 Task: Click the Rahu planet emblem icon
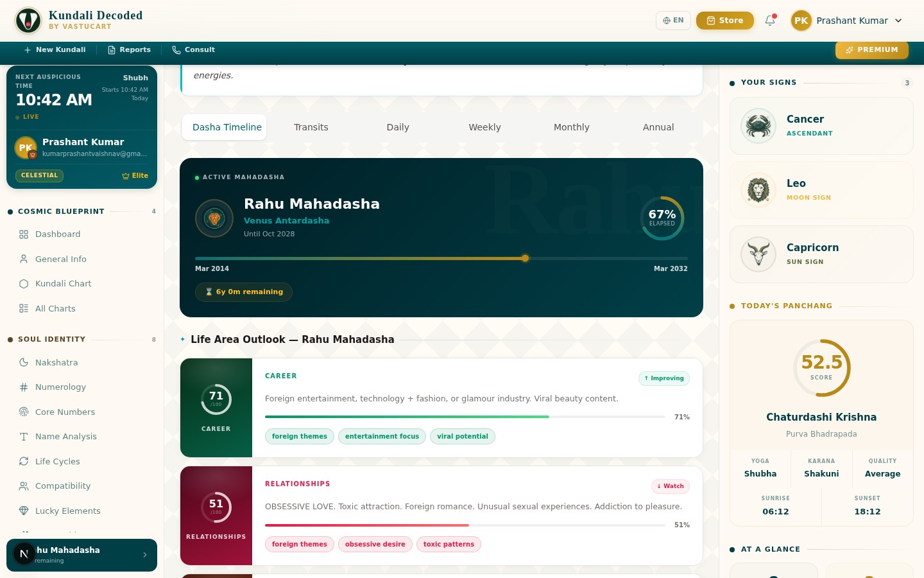tap(214, 218)
